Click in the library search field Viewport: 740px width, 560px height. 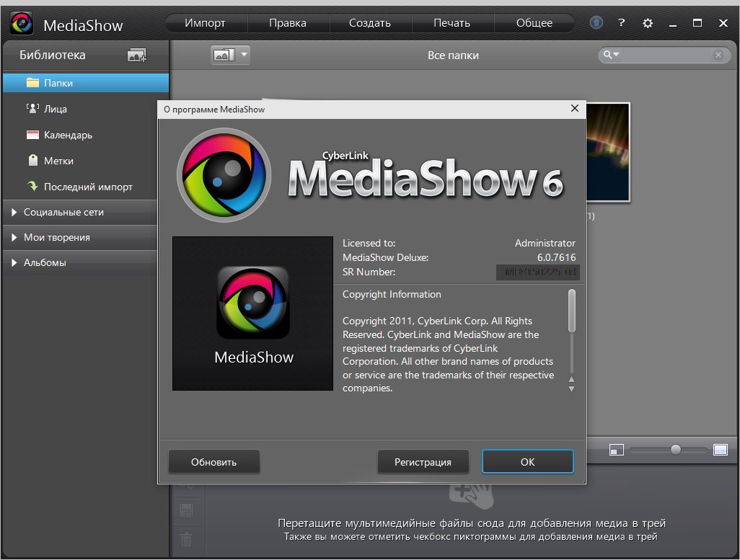[666, 55]
